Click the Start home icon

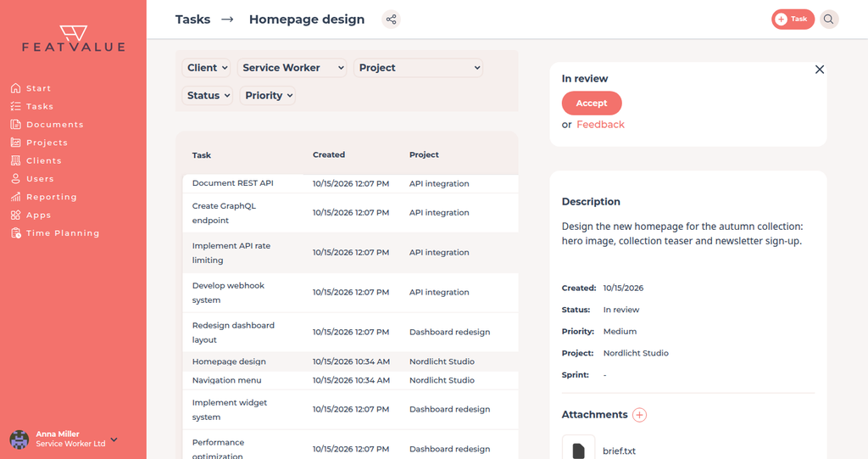15,88
